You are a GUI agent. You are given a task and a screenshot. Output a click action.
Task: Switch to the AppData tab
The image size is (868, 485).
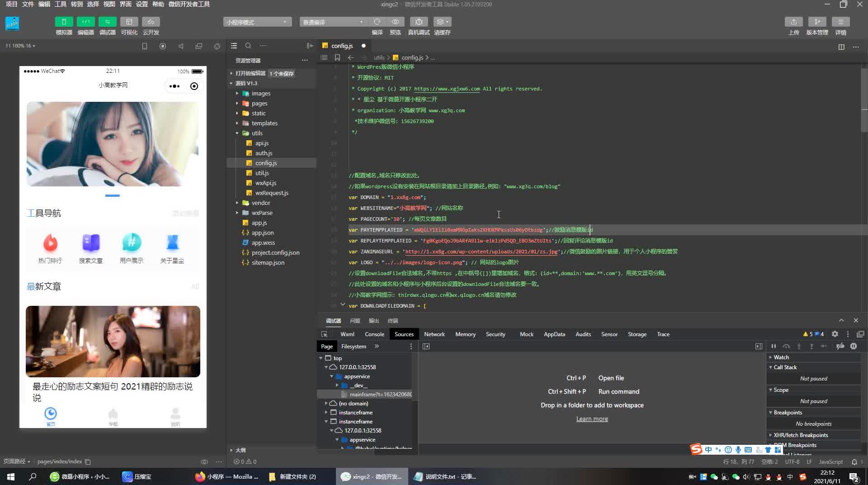554,334
